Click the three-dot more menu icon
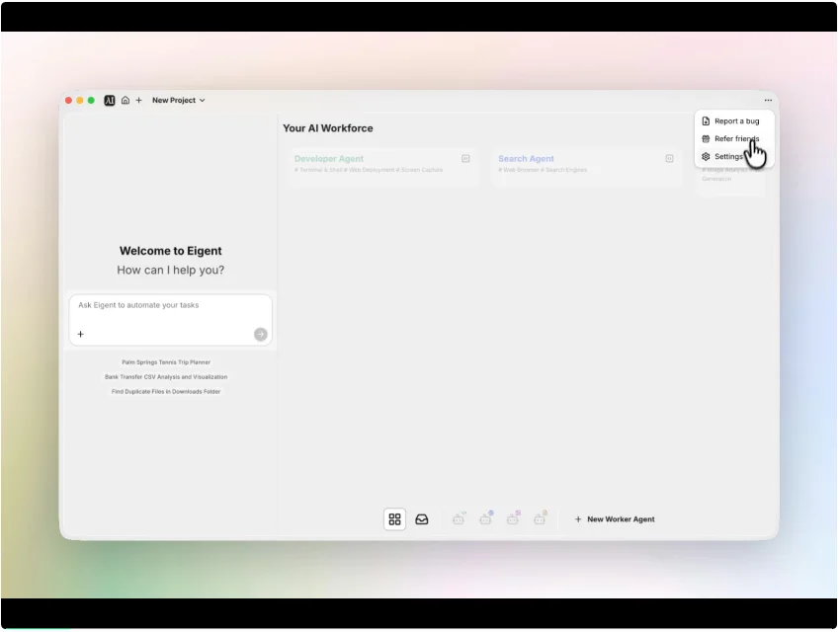Image resolution: width=840 pixels, height=632 pixels. 768,101
